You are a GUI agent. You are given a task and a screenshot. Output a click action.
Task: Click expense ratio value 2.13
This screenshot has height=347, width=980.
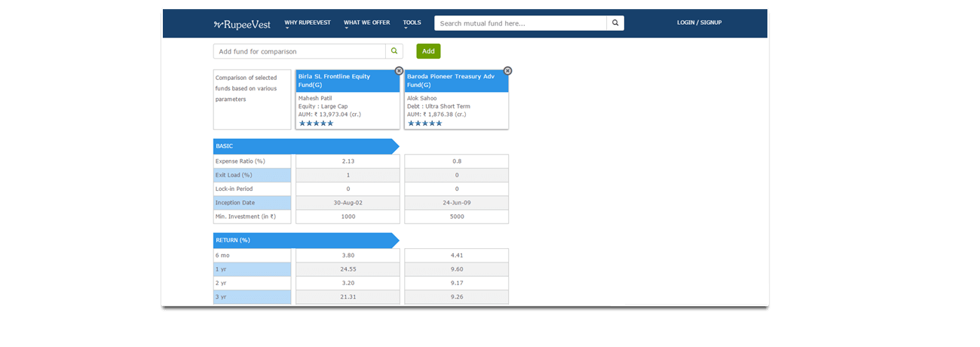tap(348, 161)
